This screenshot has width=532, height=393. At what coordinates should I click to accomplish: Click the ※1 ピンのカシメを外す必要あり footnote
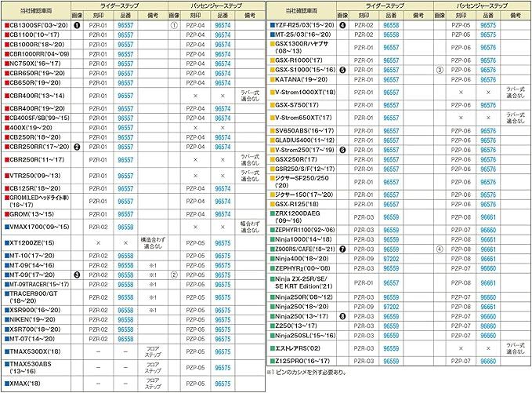click(307, 373)
